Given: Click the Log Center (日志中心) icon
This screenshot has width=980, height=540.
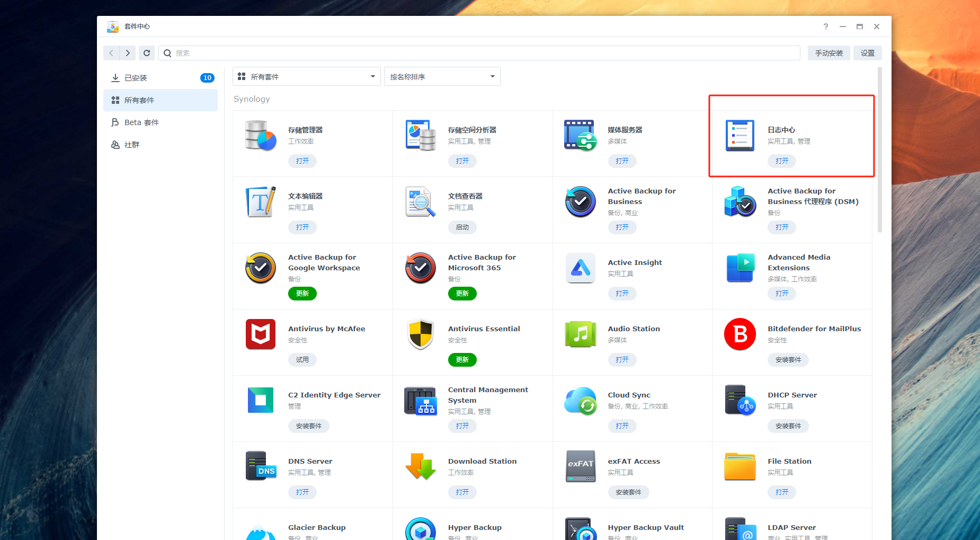Looking at the screenshot, I should click(x=740, y=136).
